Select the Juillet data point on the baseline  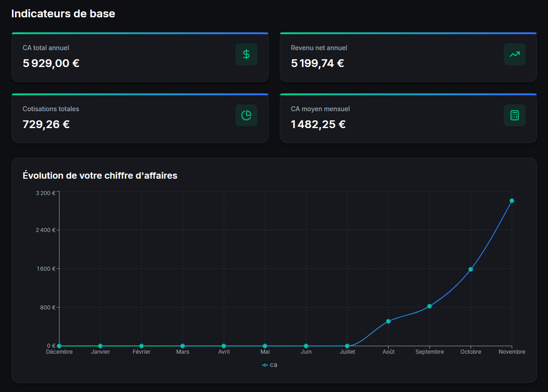(x=347, y=345)
